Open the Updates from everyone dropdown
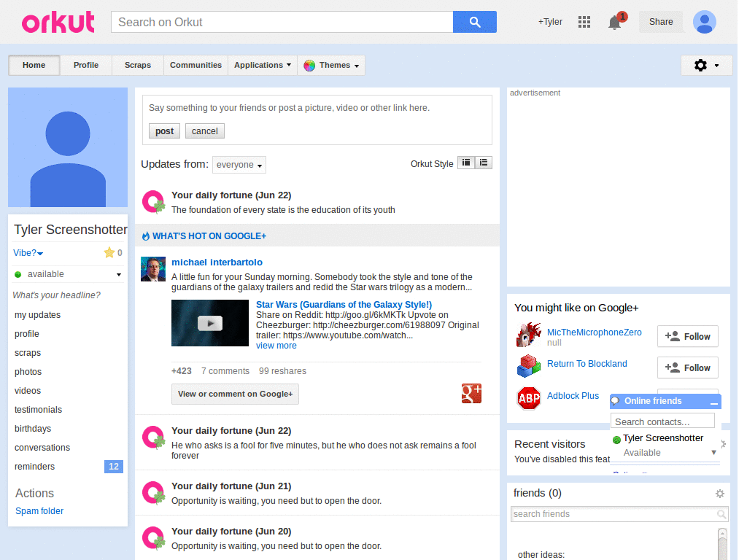The image size is (747, 560). tap(239, 165)
